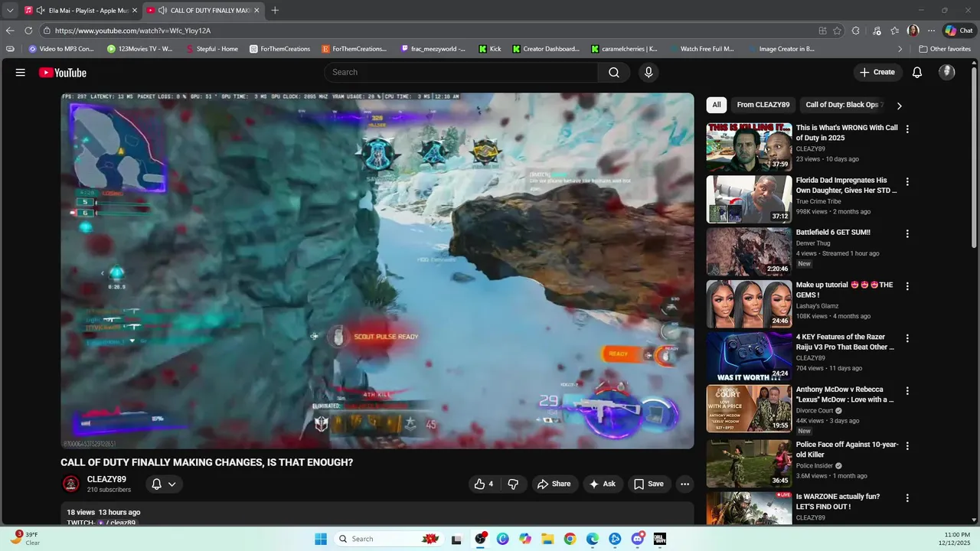Submit search with the magnifier icon
Image resolution: width=980 pixels, height=551 pixels.
[x=614, y=72]
